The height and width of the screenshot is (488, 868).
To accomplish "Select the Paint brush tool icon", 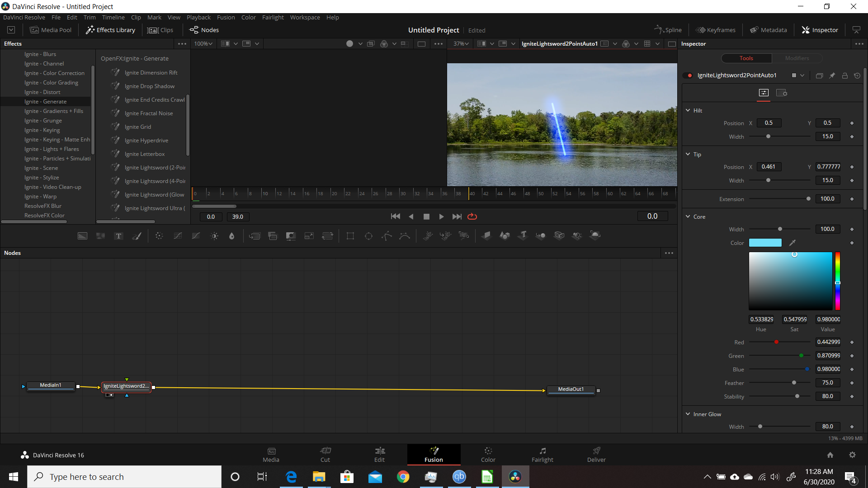I will (x=137, y=236).
